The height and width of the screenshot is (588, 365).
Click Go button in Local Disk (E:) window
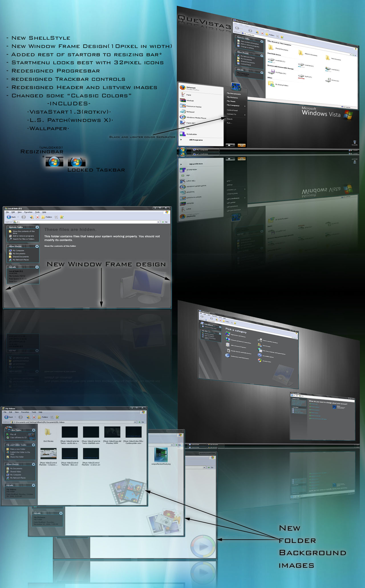[x=165, y=222]
